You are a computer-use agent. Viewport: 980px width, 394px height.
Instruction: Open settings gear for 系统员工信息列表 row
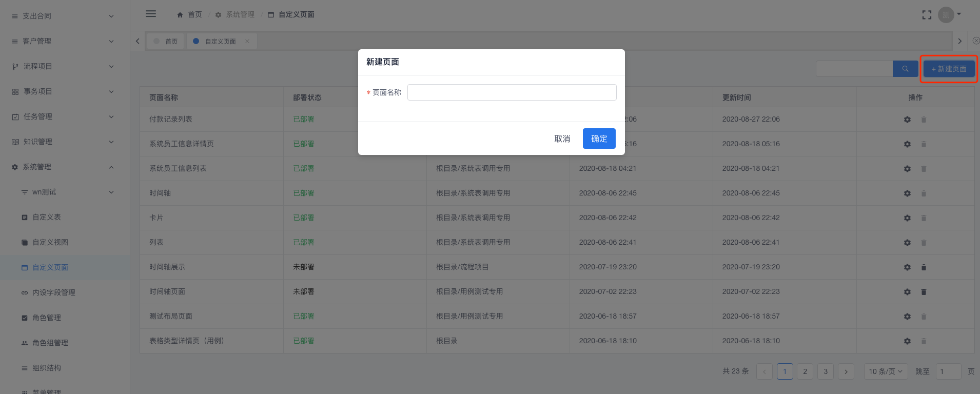pyautogui.click(x=907, y=169)
